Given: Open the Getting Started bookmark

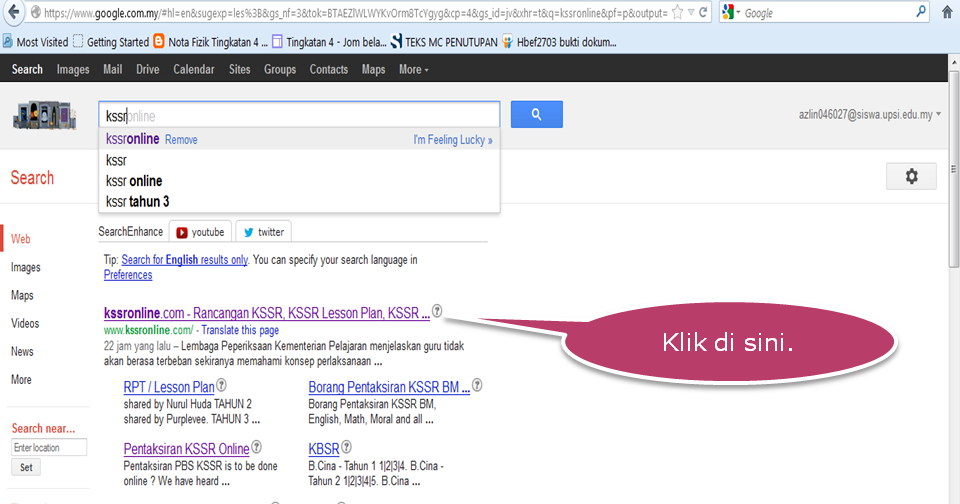Looking at the screenshot, I should point(111,42).
